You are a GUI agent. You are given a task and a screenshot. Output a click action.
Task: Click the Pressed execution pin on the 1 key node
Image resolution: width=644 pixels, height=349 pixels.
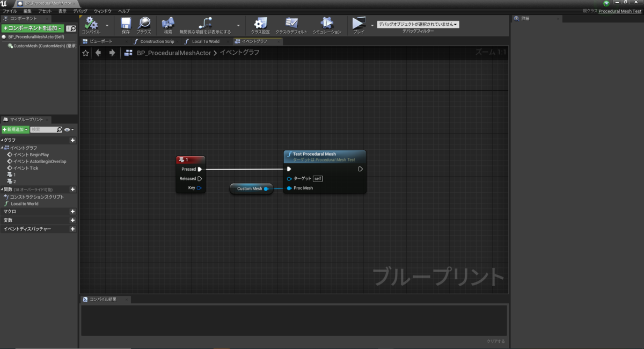[x=200, y=169]
